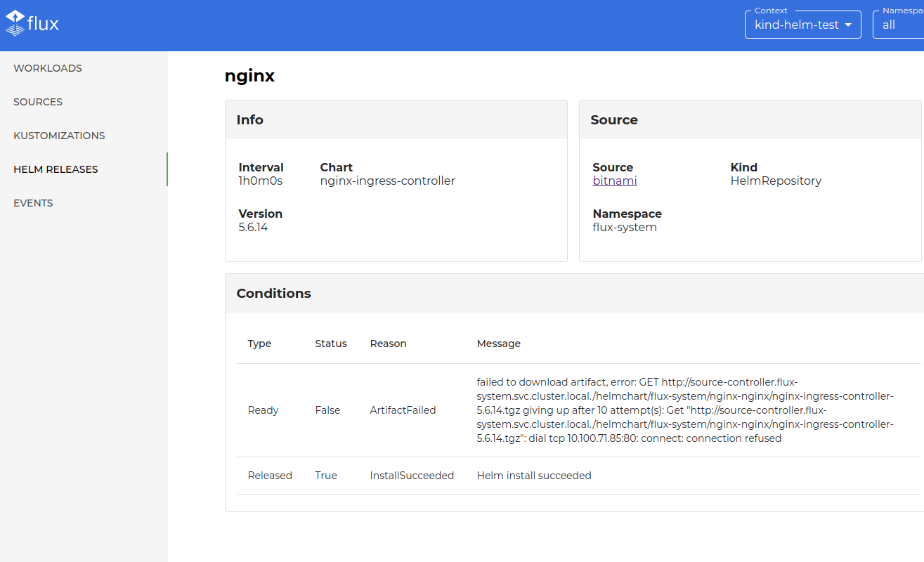Click the True status cell
The height and width of the screenshot is (562, 924).
[326, 476]
